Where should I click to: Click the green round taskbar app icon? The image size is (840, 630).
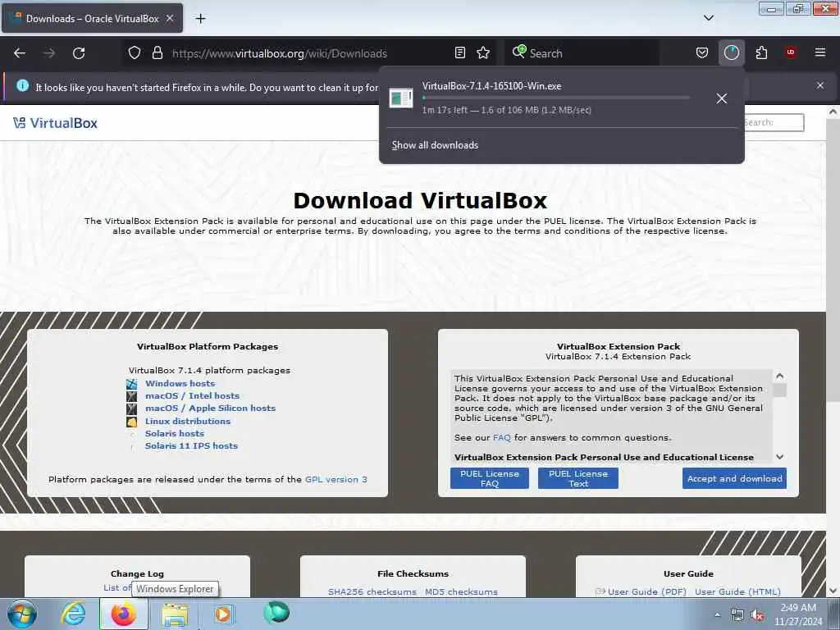click(x=276, y=612)
